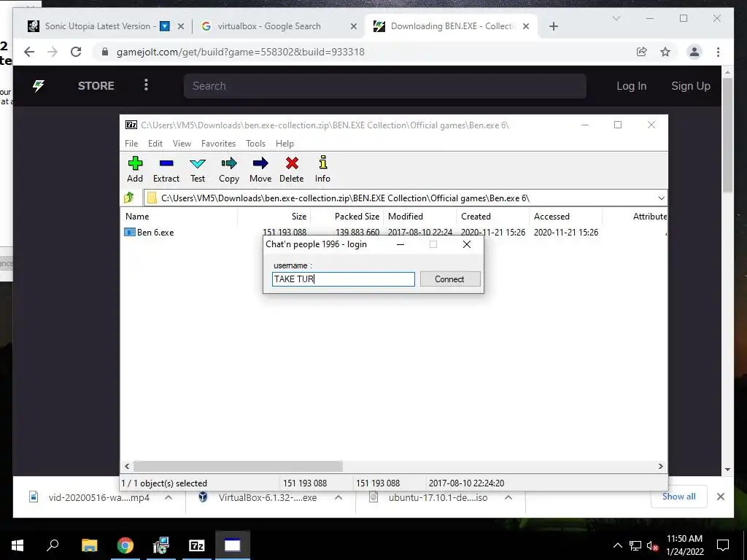Image resolution: width=747 pixels, height=560 pixels.
Task: Open the muted volume tray icon
Action: click(x=653, y=545)
